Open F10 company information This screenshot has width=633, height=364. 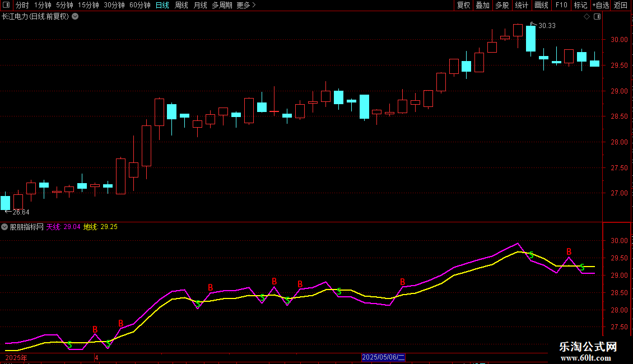pos(561,5)
